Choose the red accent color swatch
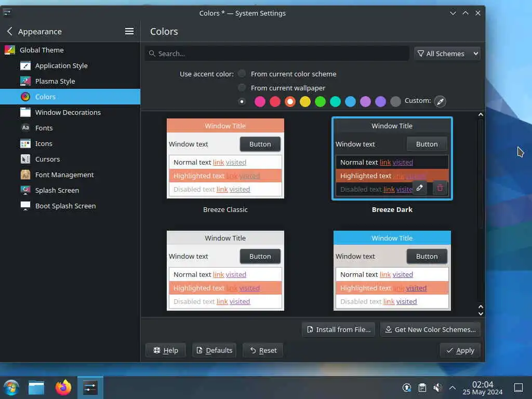532x399 pixels. 275,101
